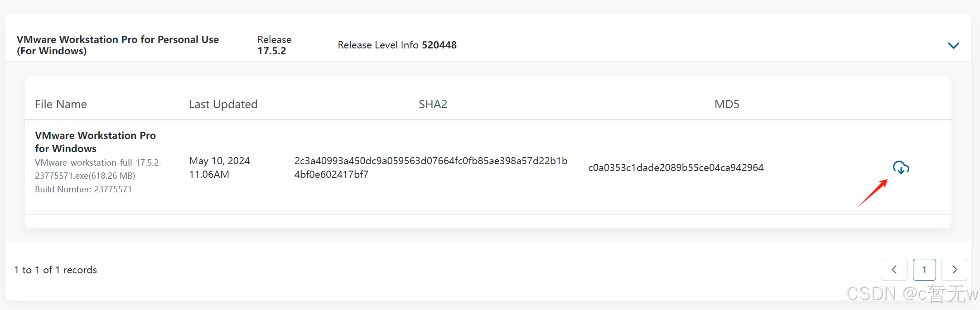Go to the previous page arrow
Viewport: 980px width, 310px height.
click(x=894, y=270)
